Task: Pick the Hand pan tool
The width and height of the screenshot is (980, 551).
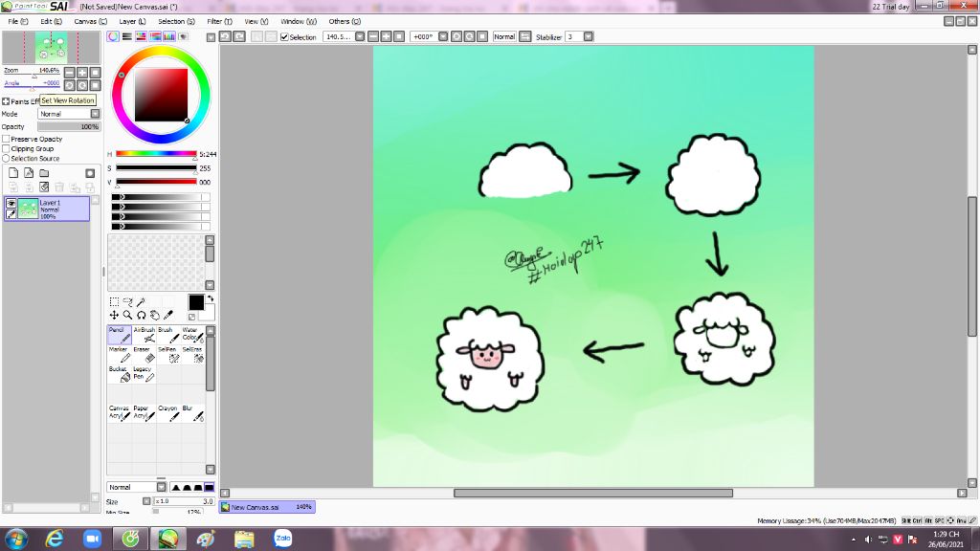Action: [x=154, y=316]
